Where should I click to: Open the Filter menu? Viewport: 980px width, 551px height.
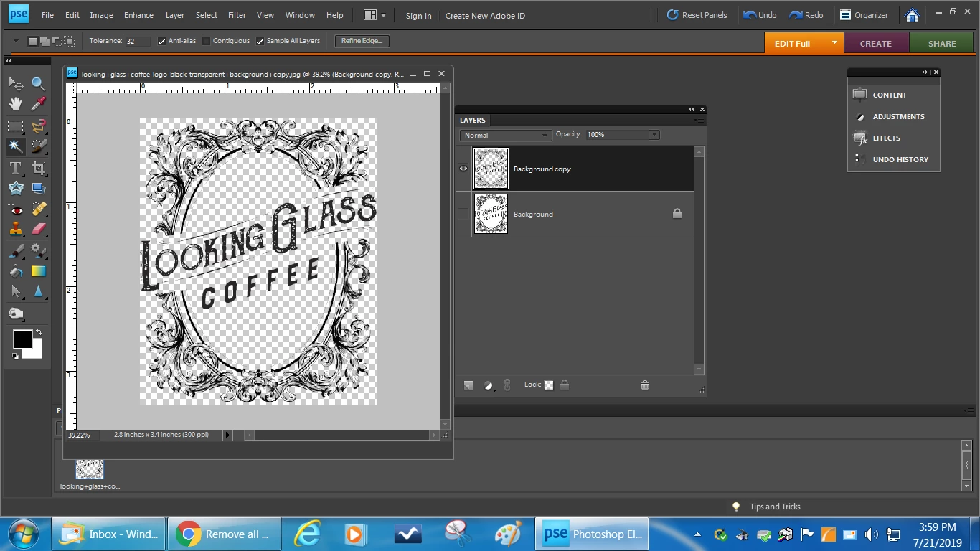(237, 15)
